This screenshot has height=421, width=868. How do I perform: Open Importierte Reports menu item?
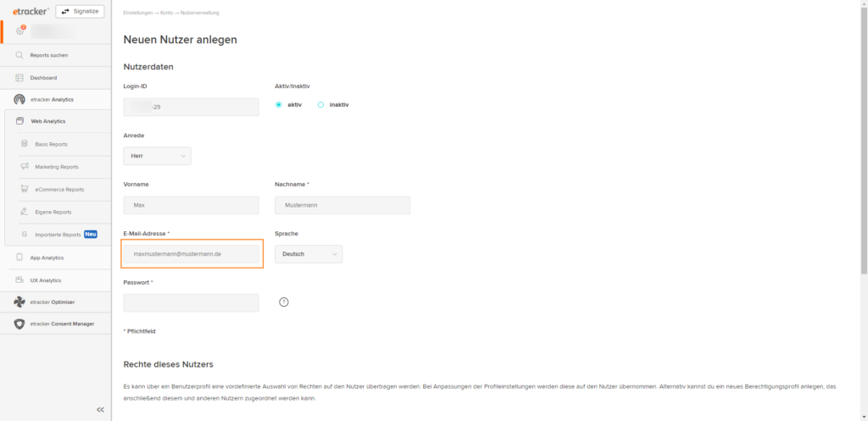[58, 235]
